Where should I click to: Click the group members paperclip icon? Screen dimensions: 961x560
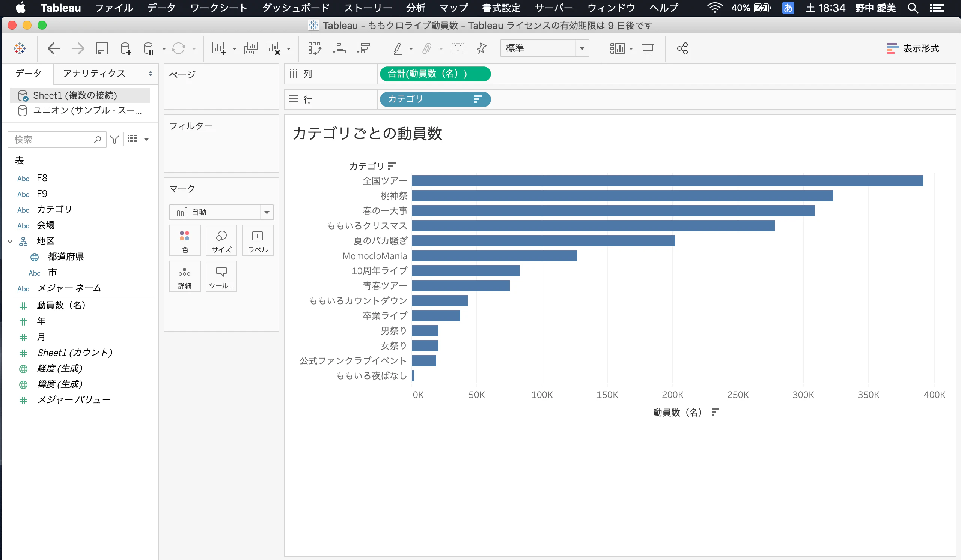click(x=427, y=48)
